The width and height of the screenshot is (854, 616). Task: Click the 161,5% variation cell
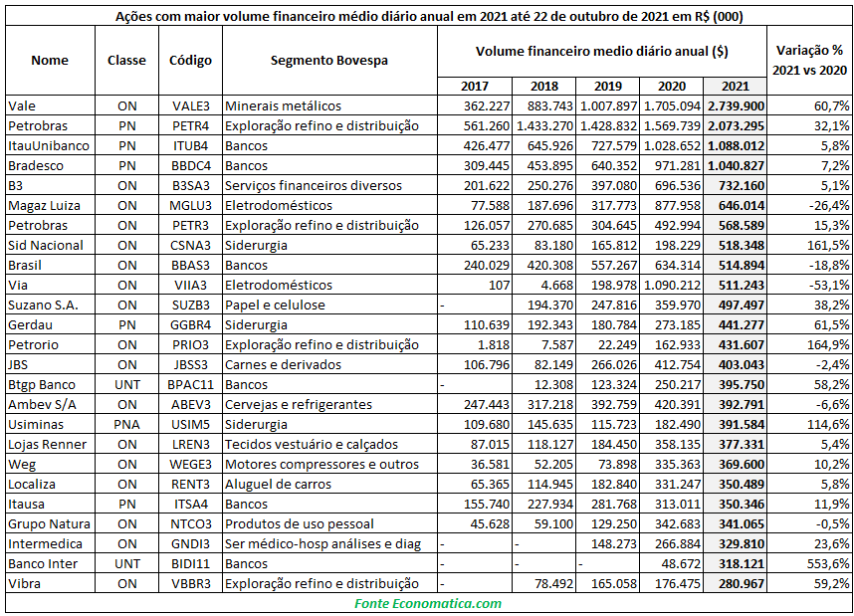(x=809, y=245)
